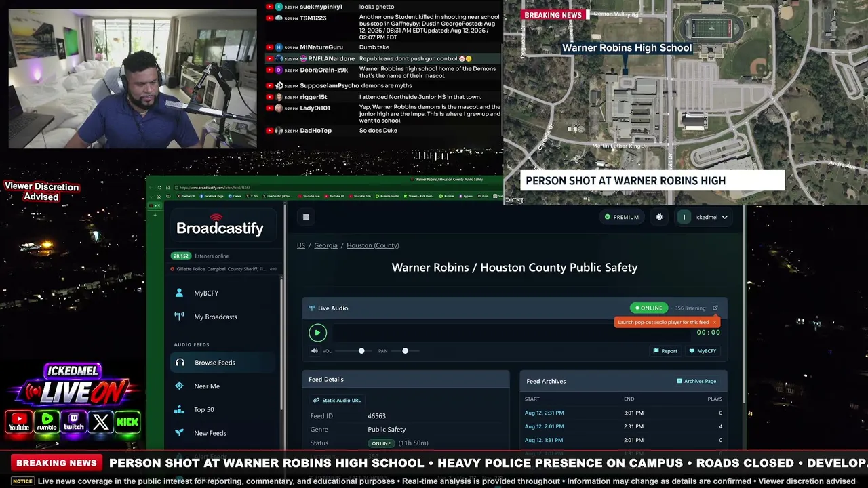Adjust the PAN balance slider
868x488 pixels.
click(x=405, y=351)
